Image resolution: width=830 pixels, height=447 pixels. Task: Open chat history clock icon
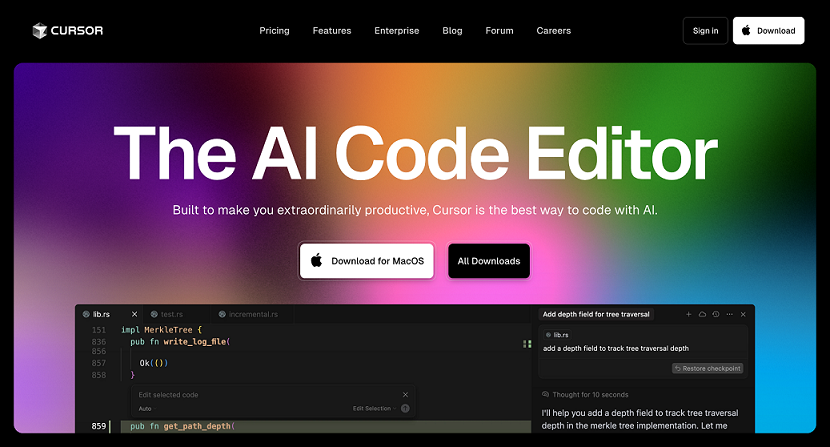tap(716, 314)
